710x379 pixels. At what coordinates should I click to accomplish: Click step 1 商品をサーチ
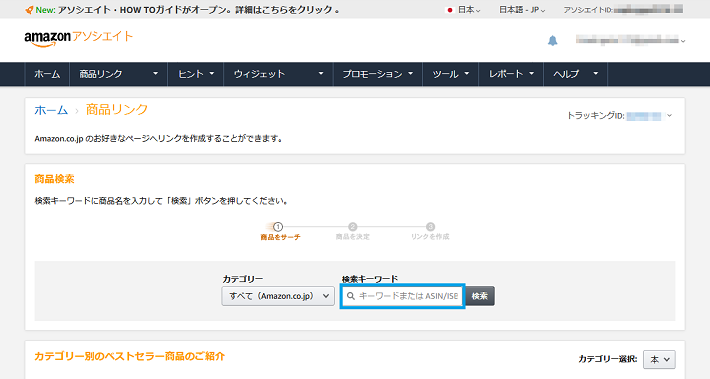(280, 231)
